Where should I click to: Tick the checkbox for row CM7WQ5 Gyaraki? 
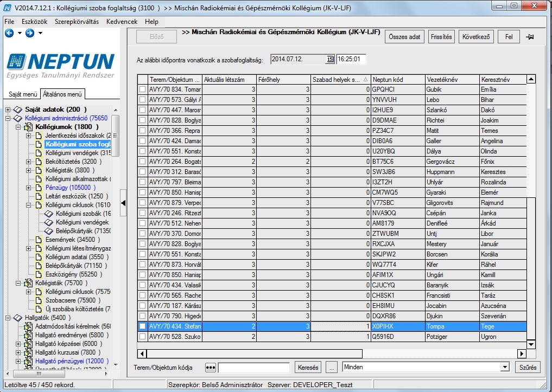pyautogui.click(x=142, y=192)
